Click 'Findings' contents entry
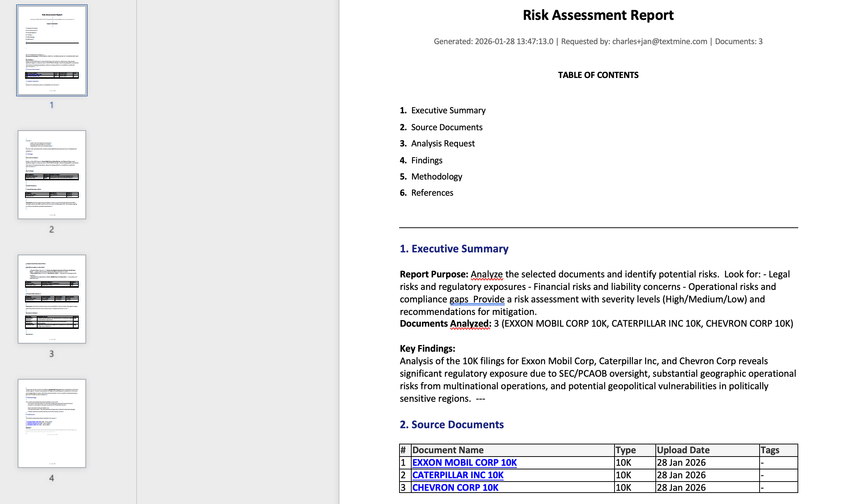Viewport: 852px width, 504px height. point(427,160)
